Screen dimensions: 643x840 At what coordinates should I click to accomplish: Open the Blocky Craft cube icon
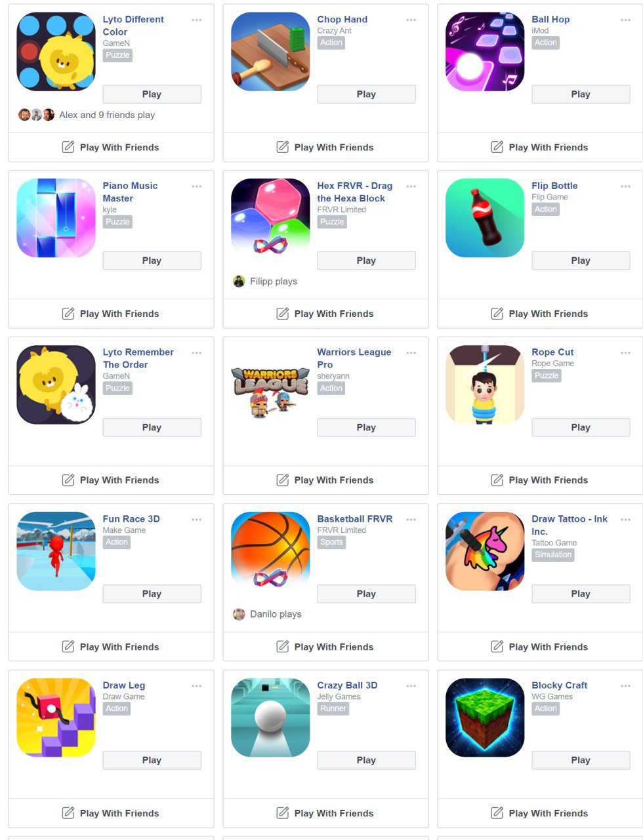tap(485, 717)
